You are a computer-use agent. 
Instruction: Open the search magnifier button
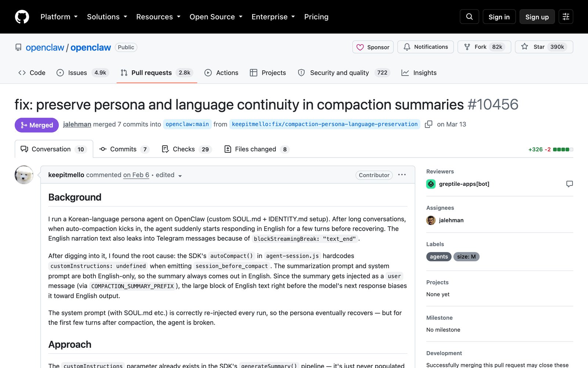[x=469, y=17]
